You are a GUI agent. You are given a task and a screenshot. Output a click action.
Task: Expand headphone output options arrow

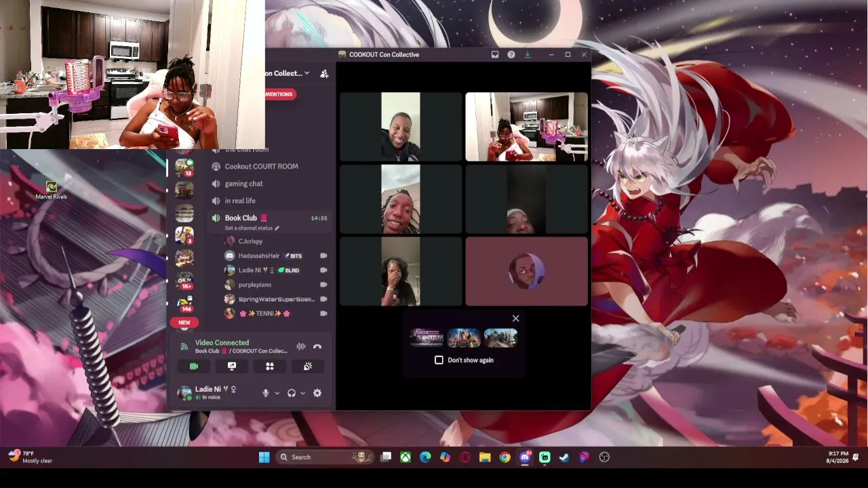coord(302,393)
